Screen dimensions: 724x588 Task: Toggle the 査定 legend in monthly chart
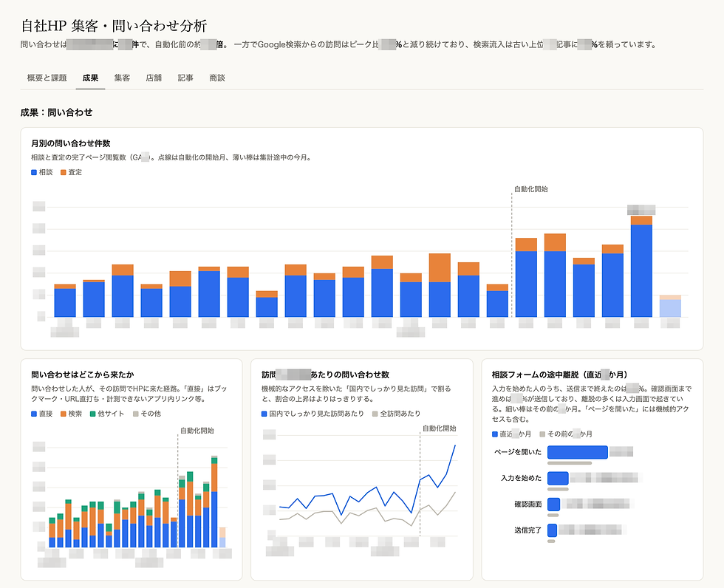71,172
